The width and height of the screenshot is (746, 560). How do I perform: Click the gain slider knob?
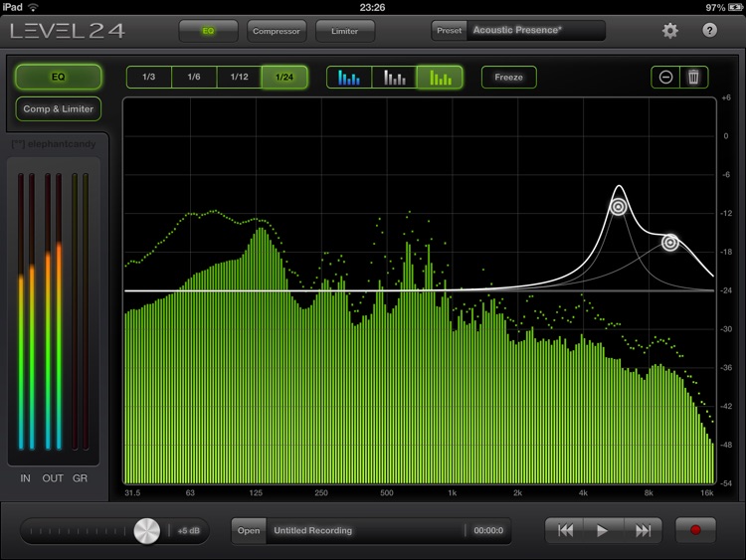coord(147,531)
